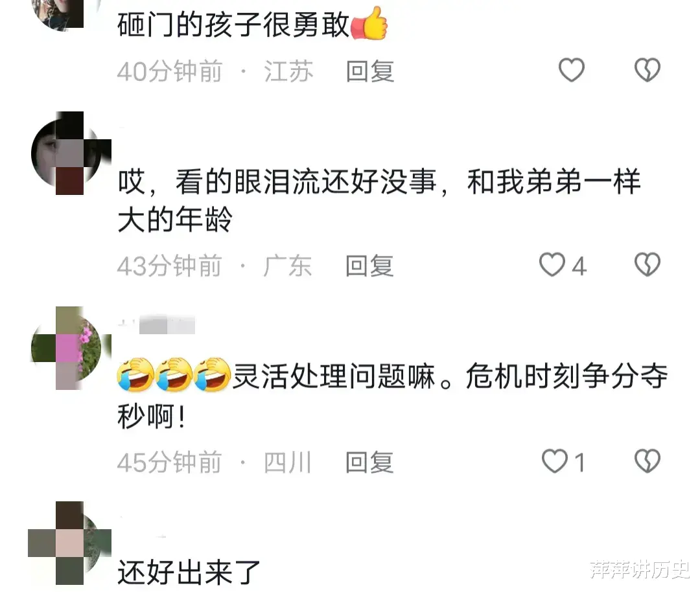Image resolution: width=700 pixels, height=592 pixels.
Task: Reply to the comment from 43分钟前 广东
Action: (369, 266)
